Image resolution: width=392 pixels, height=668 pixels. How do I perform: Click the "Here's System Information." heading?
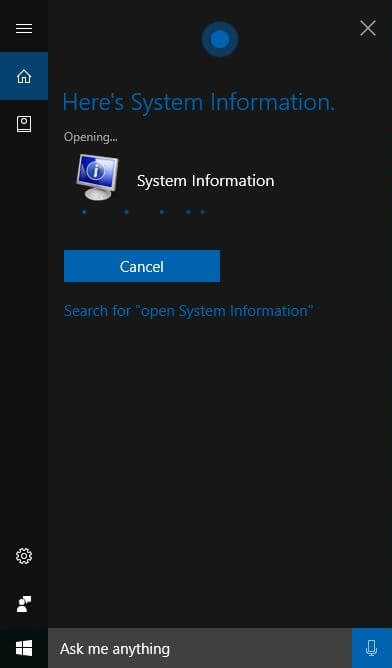pos(199,102)
